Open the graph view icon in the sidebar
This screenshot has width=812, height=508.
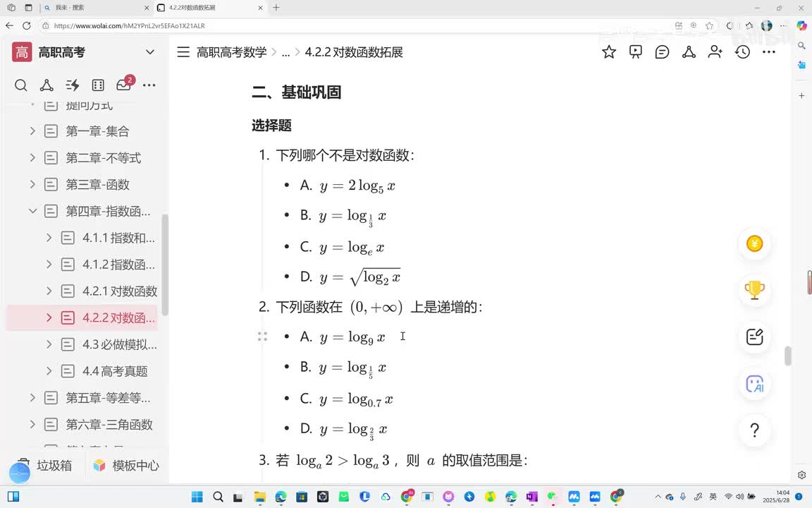coord(47,85)
